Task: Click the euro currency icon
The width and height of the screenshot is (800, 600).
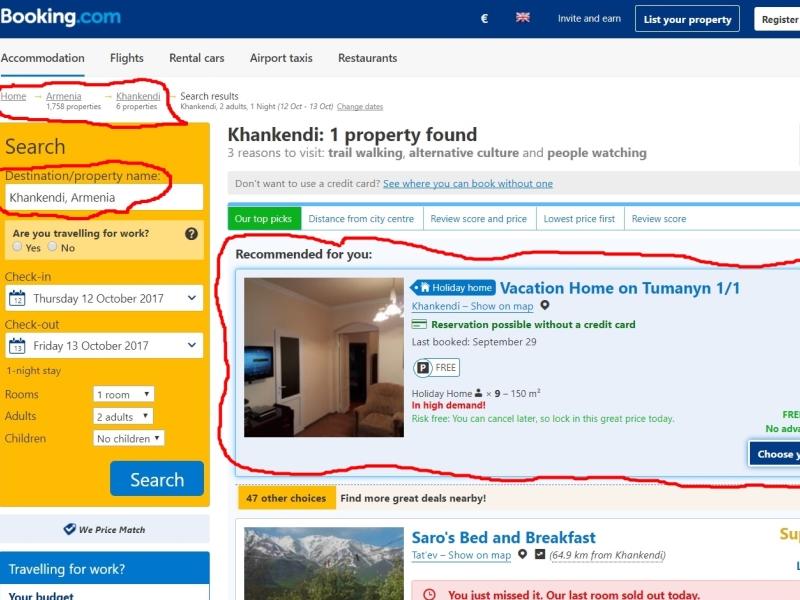Action: [x=484, y=19]
